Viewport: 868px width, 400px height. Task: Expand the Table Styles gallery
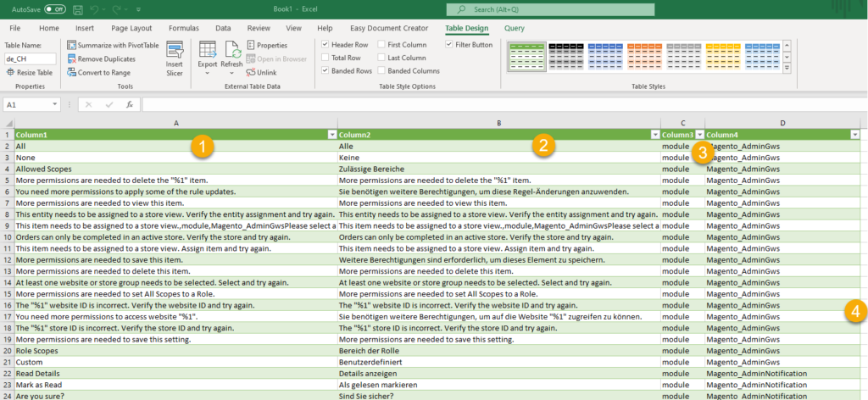coord(787,69)
